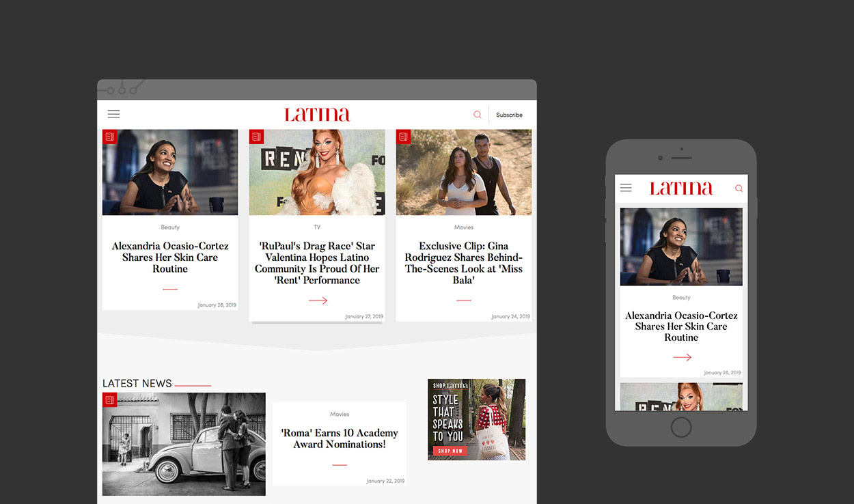Click red article badge on RuPaul's Drag Race card
Screen dimensions: 854x504
(256, 137)
